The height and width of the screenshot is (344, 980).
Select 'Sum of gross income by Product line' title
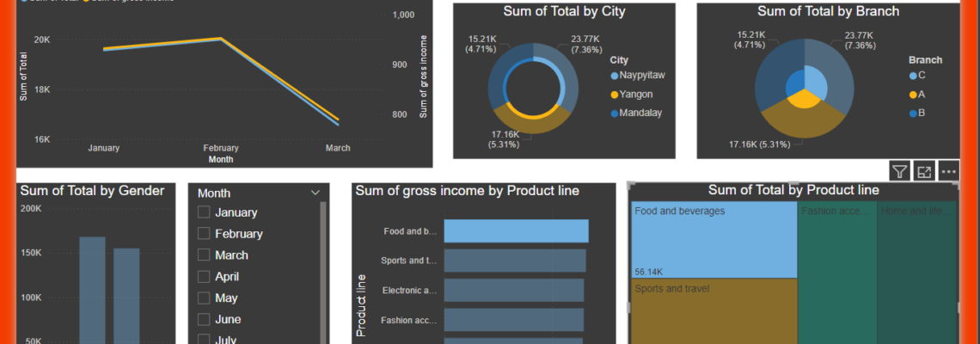[468, 190]
